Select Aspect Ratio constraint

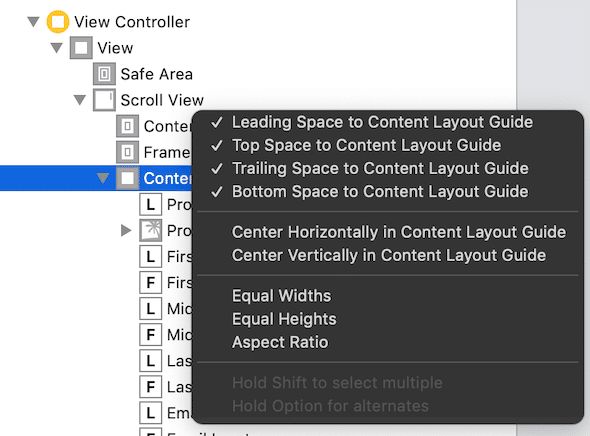pyautogui.click(x=388, y=342)
